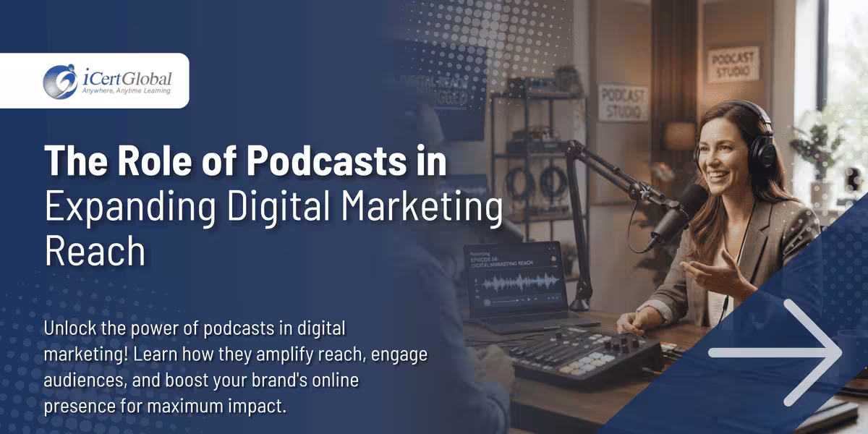Click the line "audiences, and boost your brand's online"
Screen dimensions: 868x434
click(x=200, y=380)
